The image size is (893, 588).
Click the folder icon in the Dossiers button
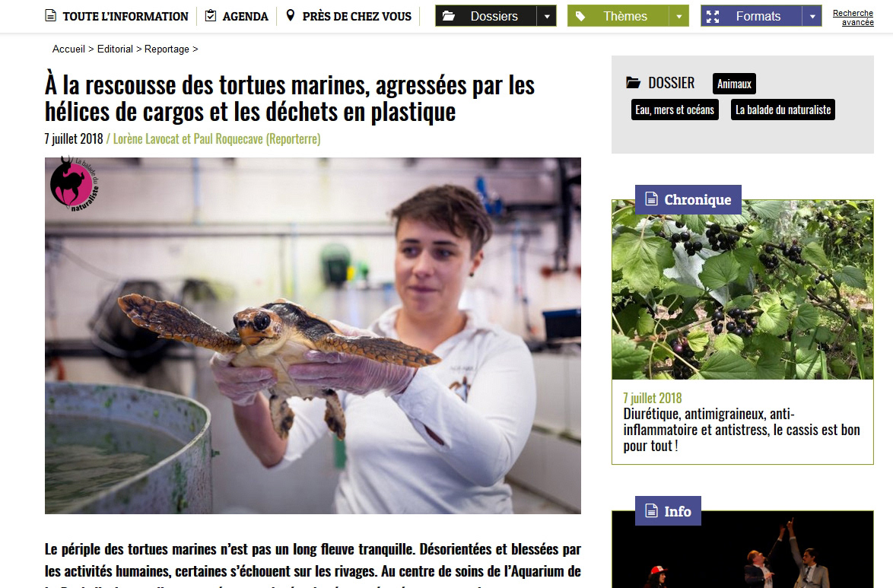[x=449, y=16]
